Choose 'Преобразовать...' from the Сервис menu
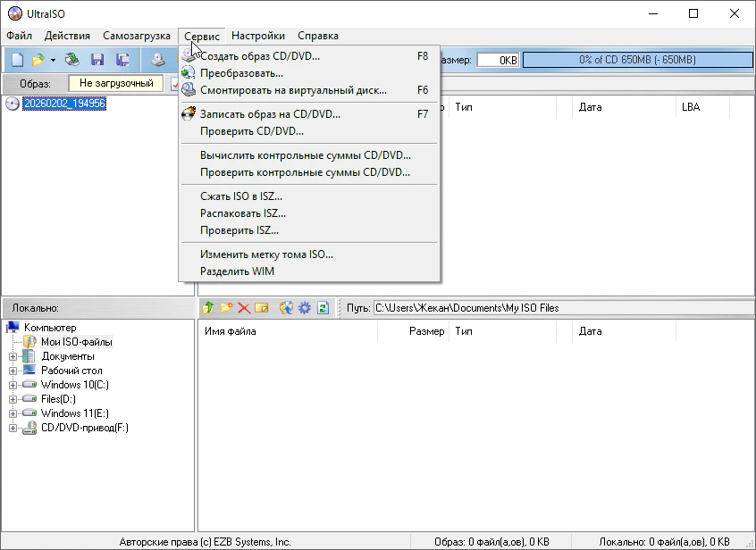Screen dimensions: 756x550 coord(241,73)
